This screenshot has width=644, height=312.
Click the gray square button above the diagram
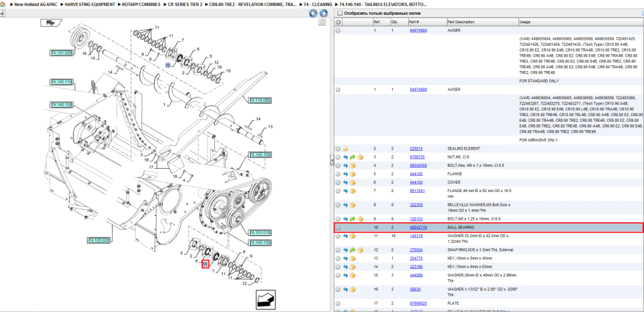coord(323,22)
